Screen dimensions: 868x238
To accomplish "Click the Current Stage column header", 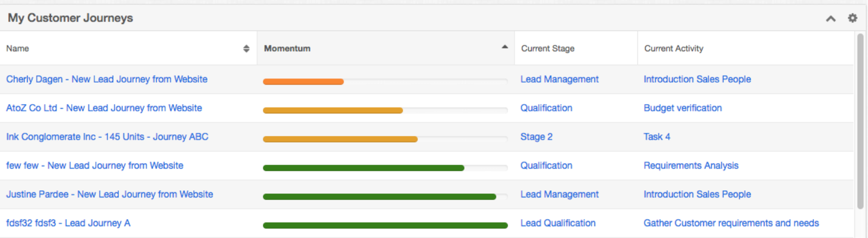I will [547, 48].
